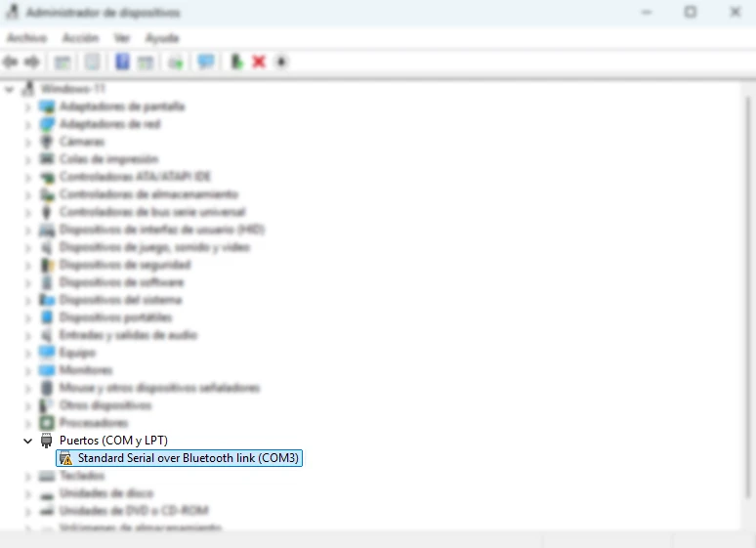Image resolution: width=756 pixels, height=548 pixels.
Task: Click the download arrow icon after red X
Action: coord(281,62)
